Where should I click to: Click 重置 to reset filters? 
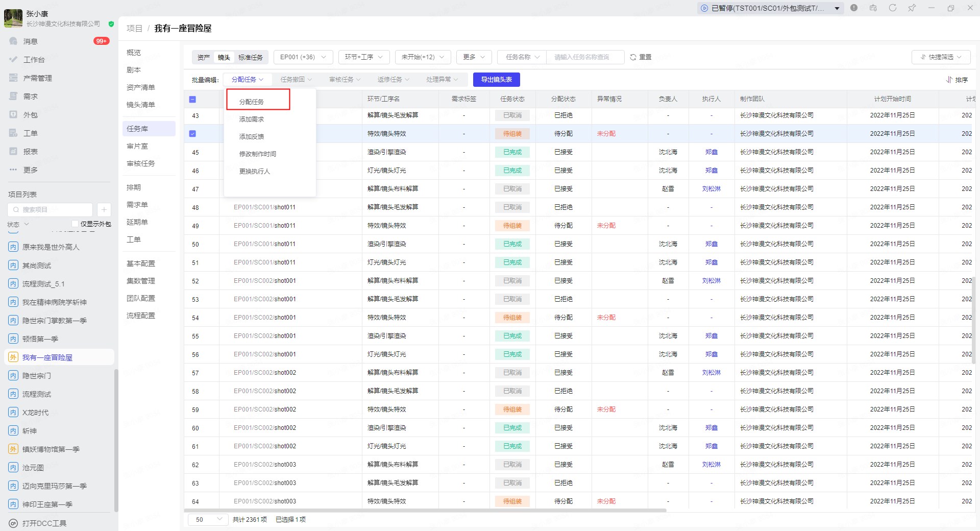pyautogui.click(x=641, y=57)
